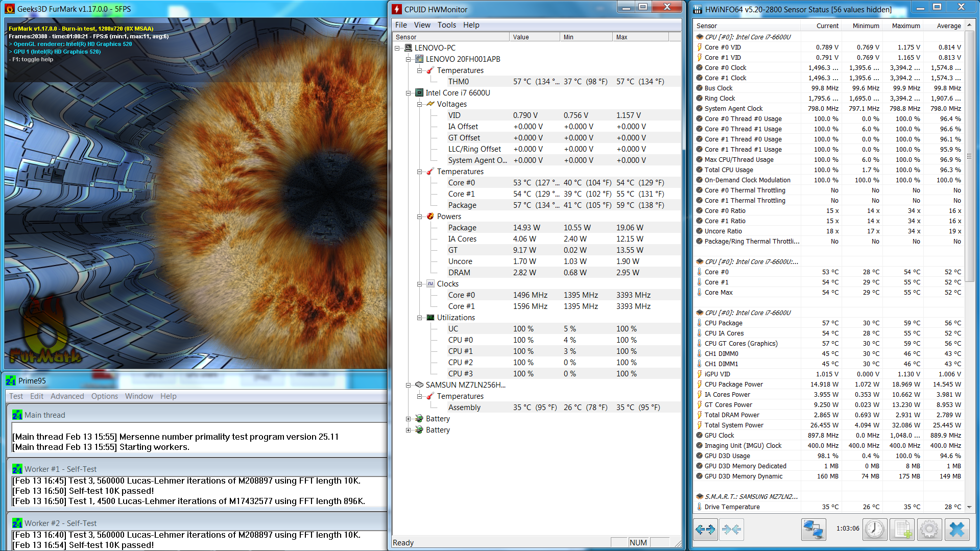980x551 pixels.
Task: Click HWMonitor Max column header
Action: pos(640,37)
